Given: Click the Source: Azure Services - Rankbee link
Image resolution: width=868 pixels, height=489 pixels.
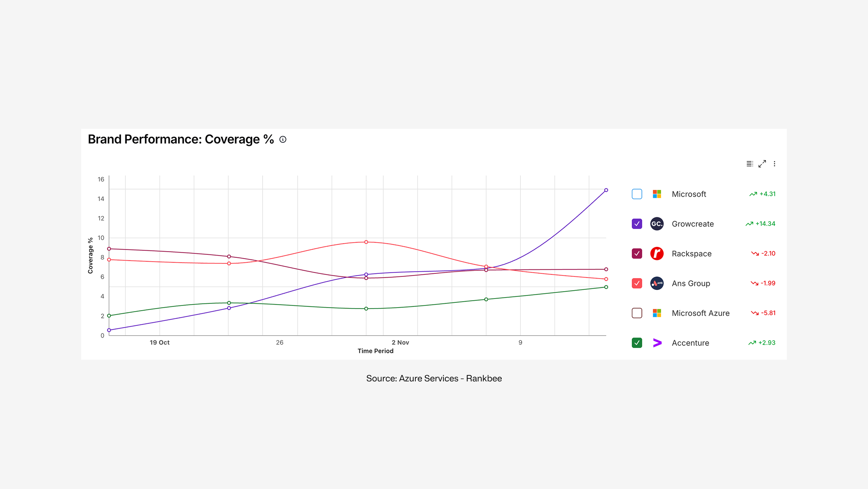Looking at the screenshot, I should click(x=434, y=378).
